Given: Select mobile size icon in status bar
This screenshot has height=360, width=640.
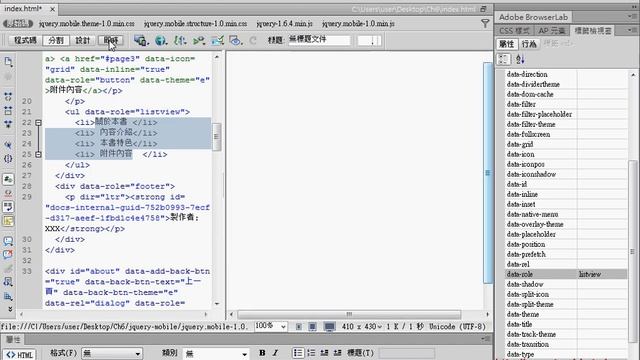Looking at the screenshot, I should point(299,327).
